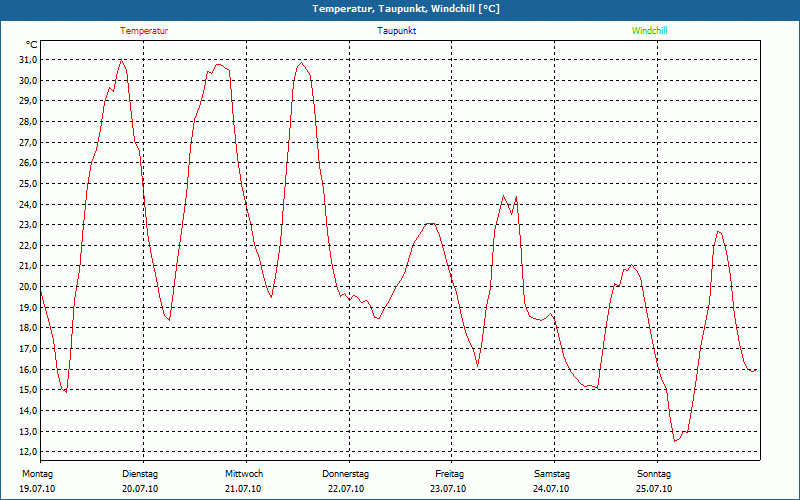Click the 23,0 y-axis value
The width and height of the screenshot is (800, 500).
(x=28, y=225)
